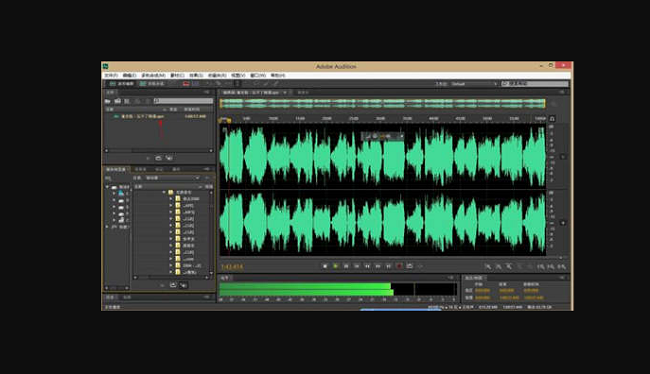Click Zoom In at In Point icon
650x374 pixels.
[541, 267]
